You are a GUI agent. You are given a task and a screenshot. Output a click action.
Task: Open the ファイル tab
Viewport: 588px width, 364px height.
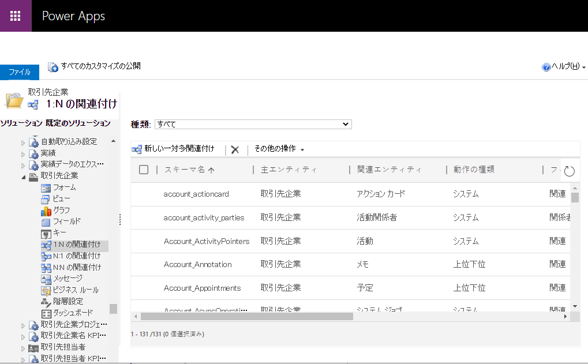click(x=20, y=72)
